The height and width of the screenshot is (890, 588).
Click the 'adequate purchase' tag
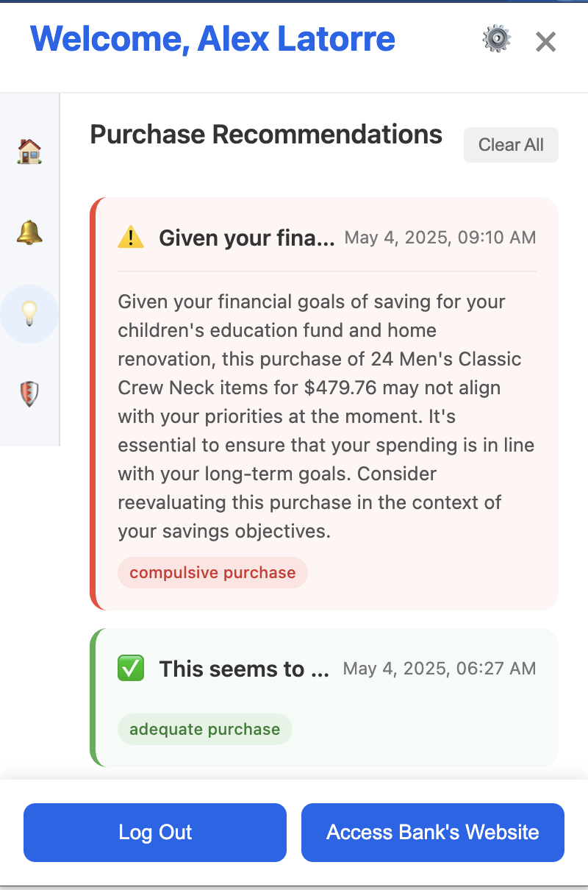(204, 729)
